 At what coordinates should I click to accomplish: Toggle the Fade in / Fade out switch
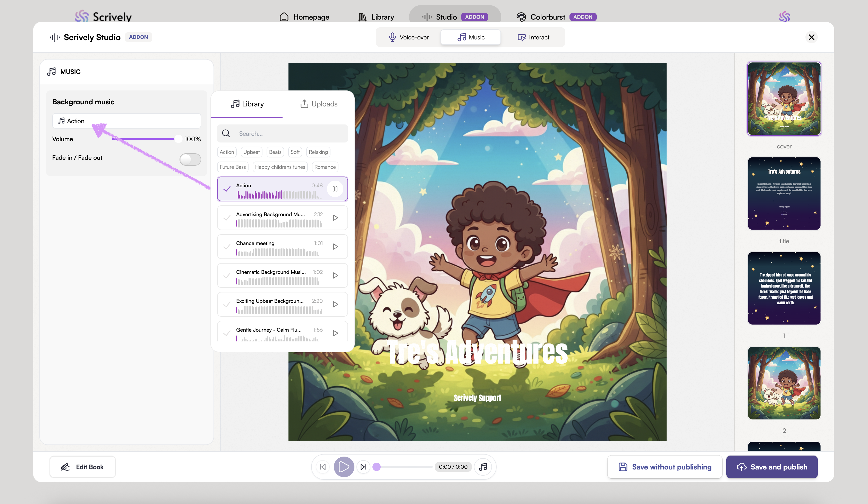click(190, 159)
